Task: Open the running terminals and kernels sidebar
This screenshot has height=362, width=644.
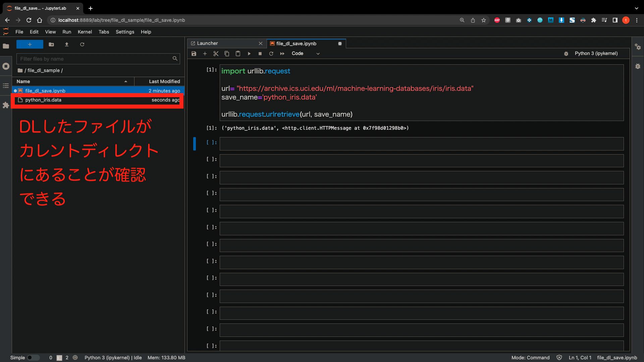Action: tap(6, 66)
